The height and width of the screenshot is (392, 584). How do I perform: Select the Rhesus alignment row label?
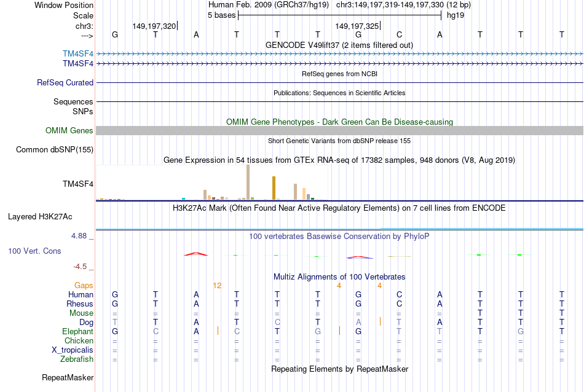click(x=80, y=304)
